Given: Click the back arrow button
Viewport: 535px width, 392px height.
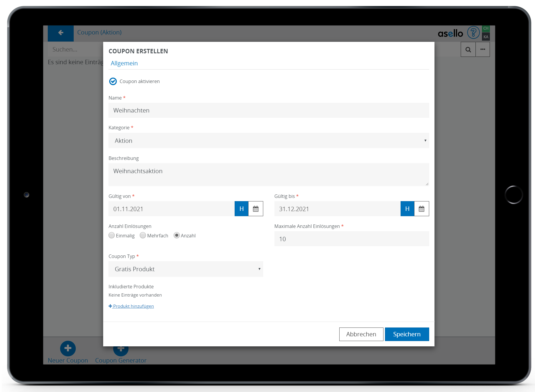Looking at the screenshot, I should (61, 33).
